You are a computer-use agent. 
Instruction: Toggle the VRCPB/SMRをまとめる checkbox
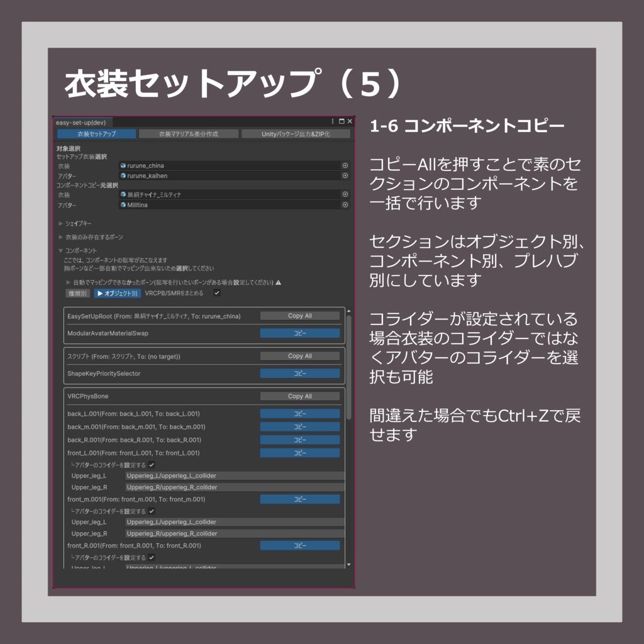[x=217, y=294]
